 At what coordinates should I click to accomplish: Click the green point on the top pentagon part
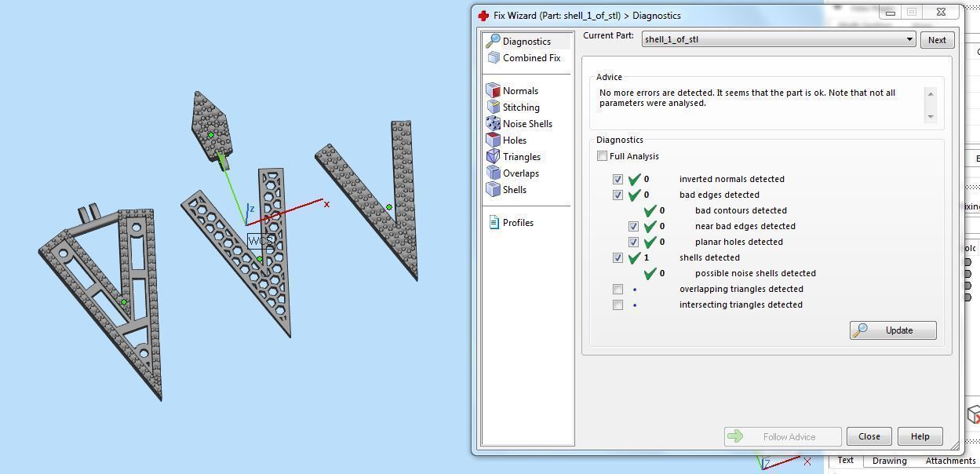210,135
